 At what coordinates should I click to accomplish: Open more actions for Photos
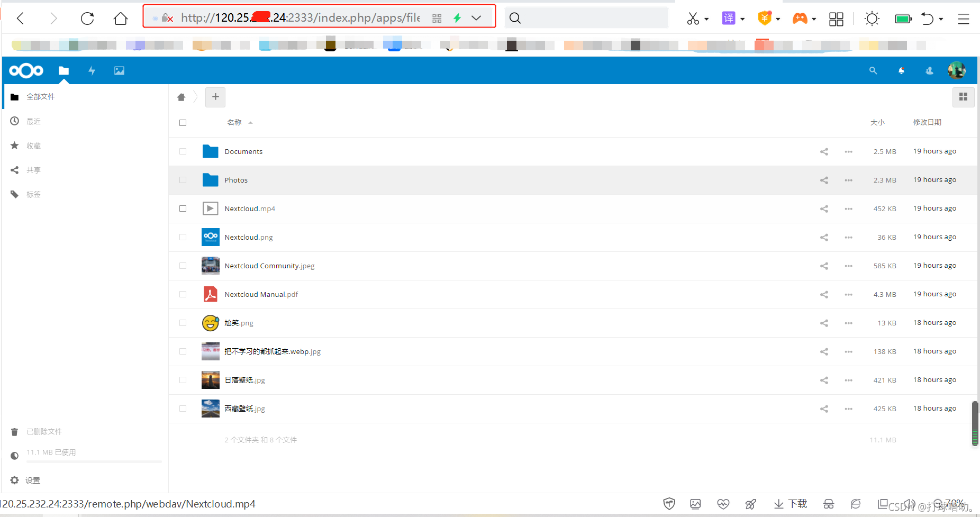[x=849, y=180]
